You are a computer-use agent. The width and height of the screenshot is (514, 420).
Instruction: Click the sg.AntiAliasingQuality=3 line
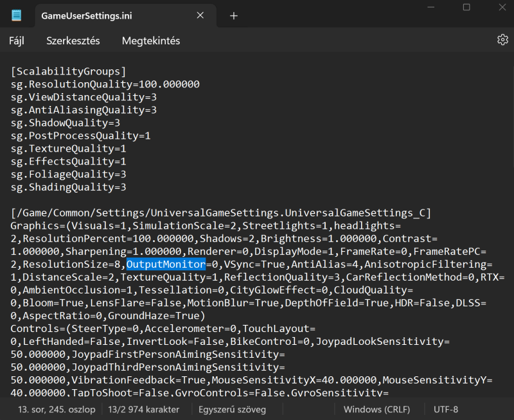[x=84, y=110]
